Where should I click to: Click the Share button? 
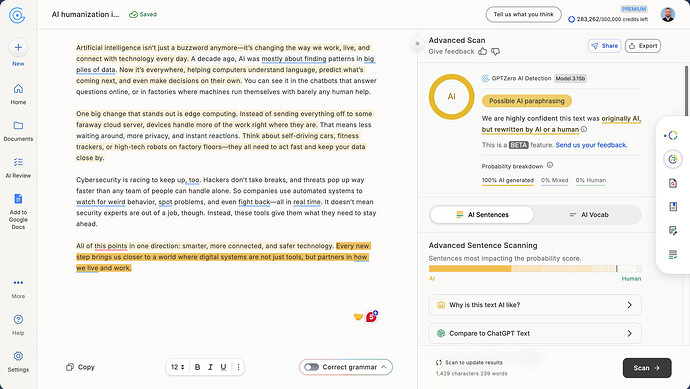click(x=605, y=46)
